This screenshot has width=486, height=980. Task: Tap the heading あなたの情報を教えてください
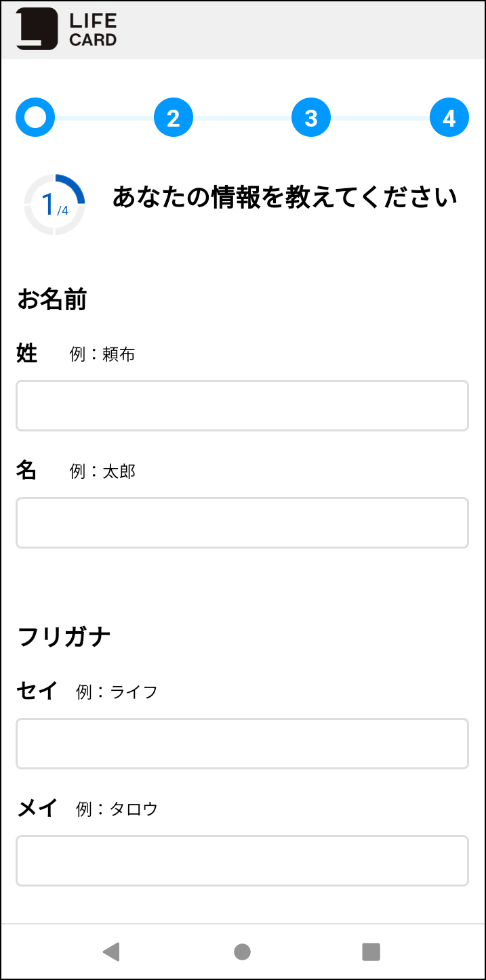pyautogui.click(x=285, y=198)
